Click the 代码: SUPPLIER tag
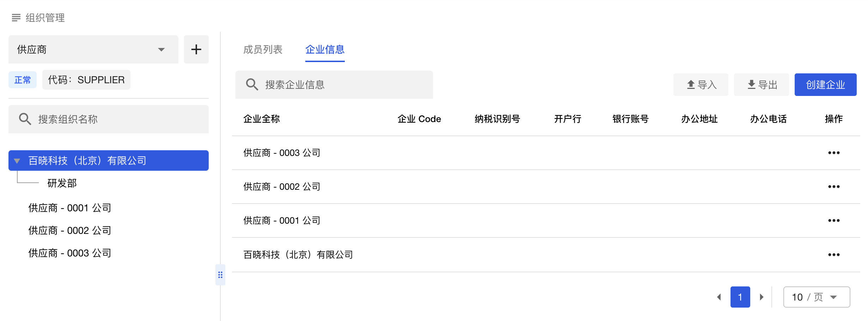The image size is (868, 321). tap(86, 80)
